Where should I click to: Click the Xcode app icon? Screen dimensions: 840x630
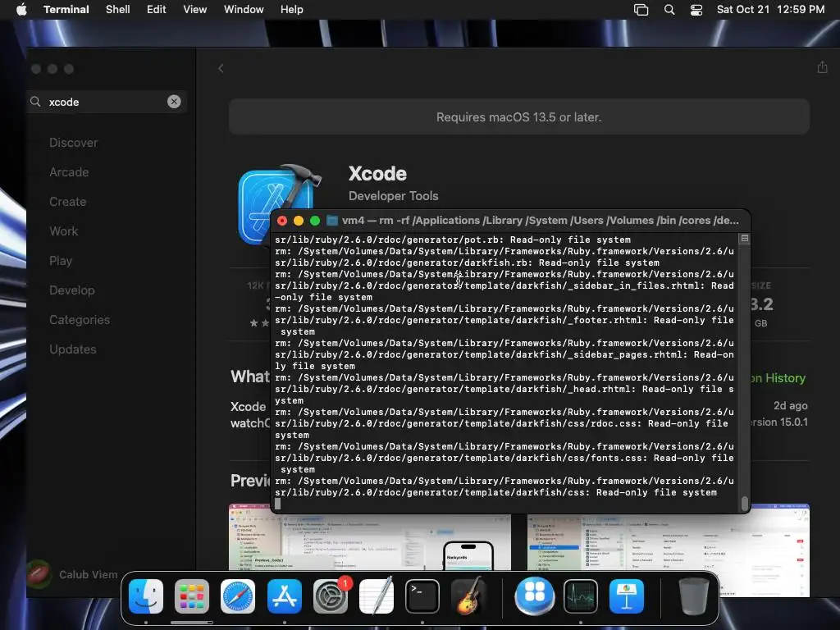coord(280,204)
